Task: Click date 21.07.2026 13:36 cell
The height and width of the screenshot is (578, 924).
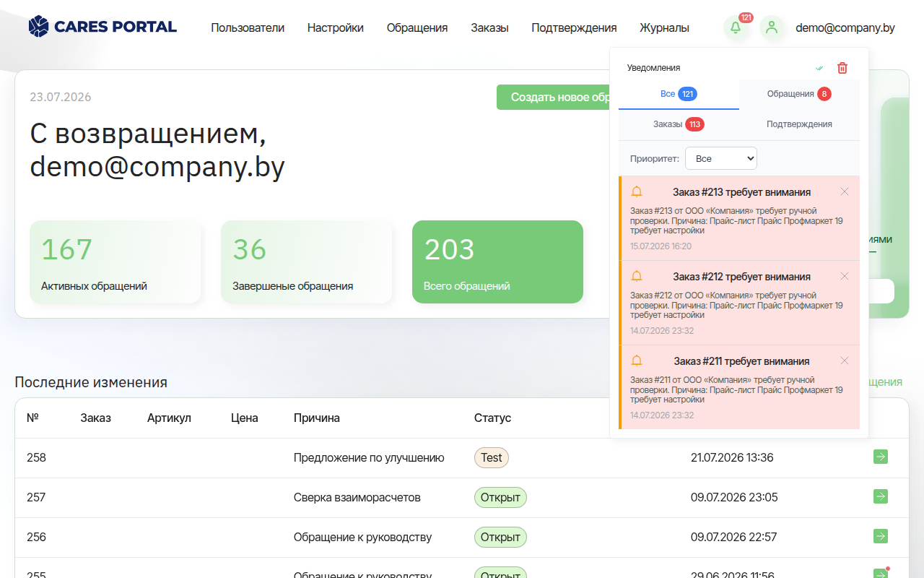Action: click(x=732, y=457)
